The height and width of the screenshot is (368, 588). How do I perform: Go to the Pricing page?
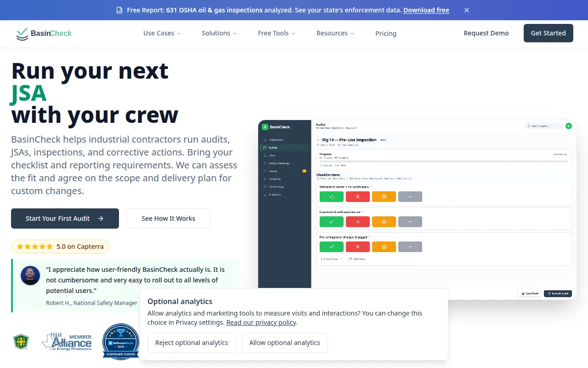386,34
